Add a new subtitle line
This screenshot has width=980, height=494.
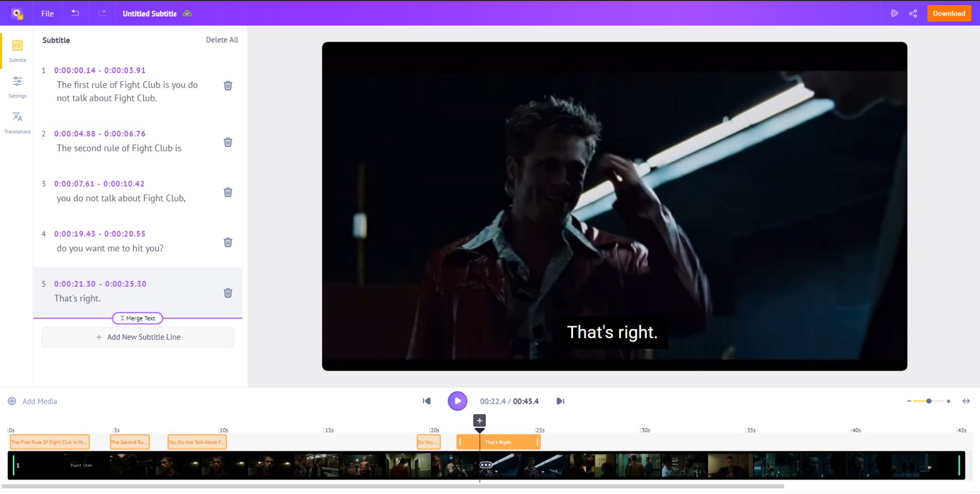tap(138, 337)
